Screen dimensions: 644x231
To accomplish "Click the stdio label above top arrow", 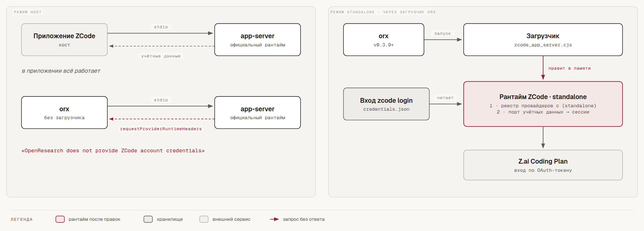I will point(161,27).
